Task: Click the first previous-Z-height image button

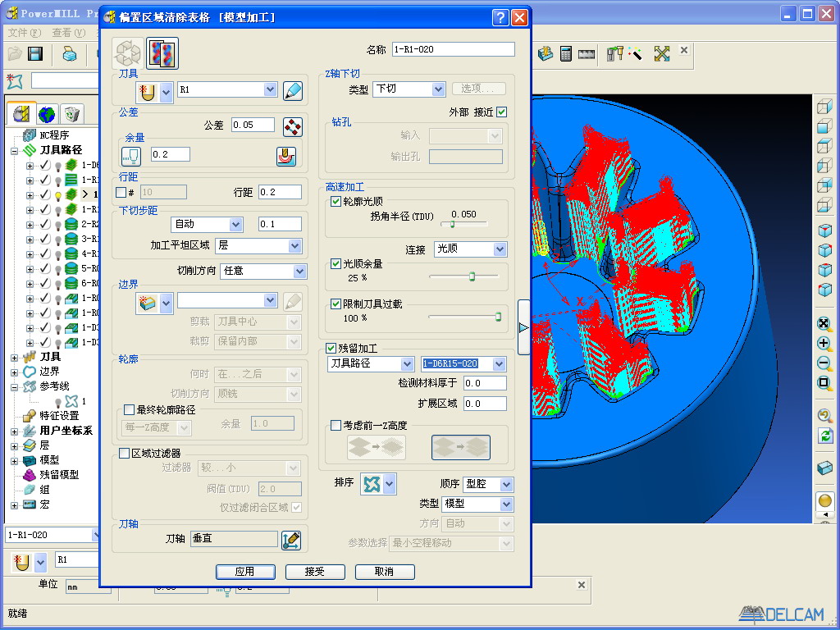Action: 377,447
